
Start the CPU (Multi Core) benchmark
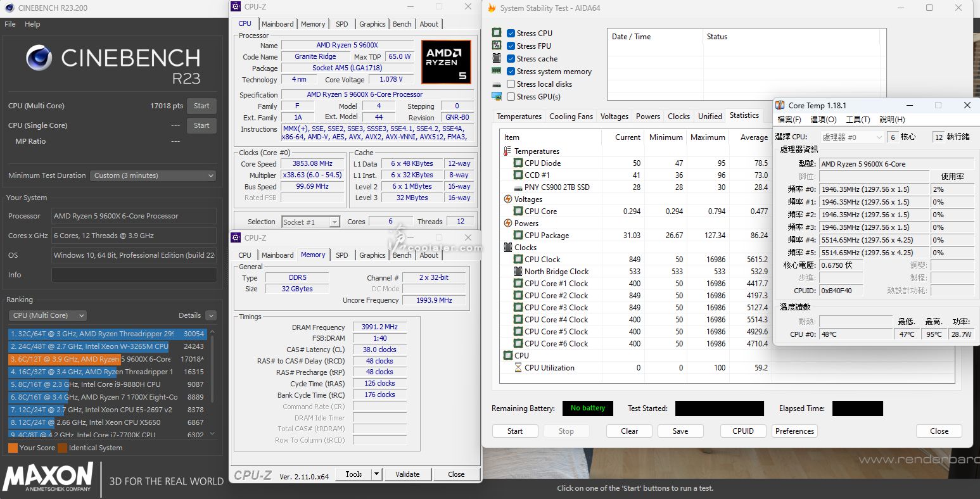[x=201, y=106]
